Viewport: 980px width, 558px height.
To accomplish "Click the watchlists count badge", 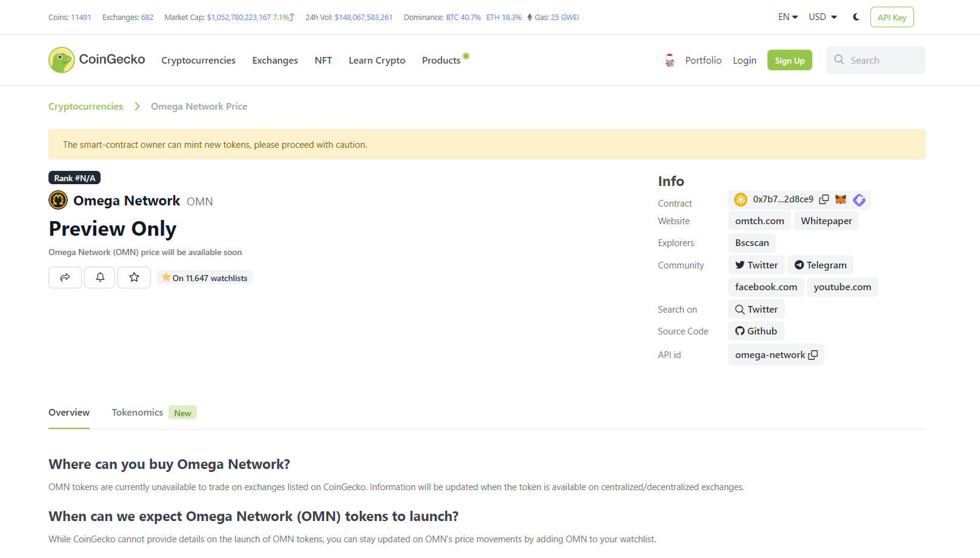I will point(205,277).
